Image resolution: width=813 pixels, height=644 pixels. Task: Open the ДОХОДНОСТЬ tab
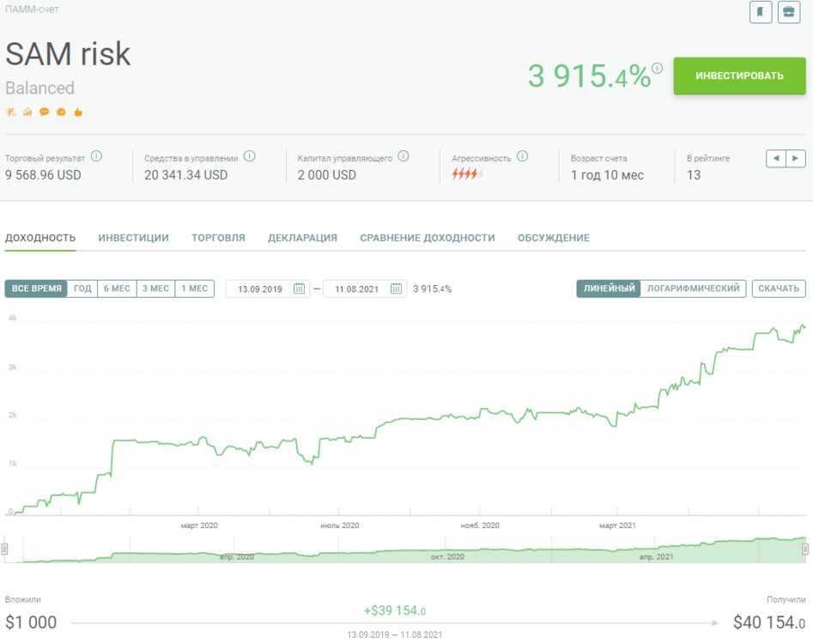[x=40, y=238]
